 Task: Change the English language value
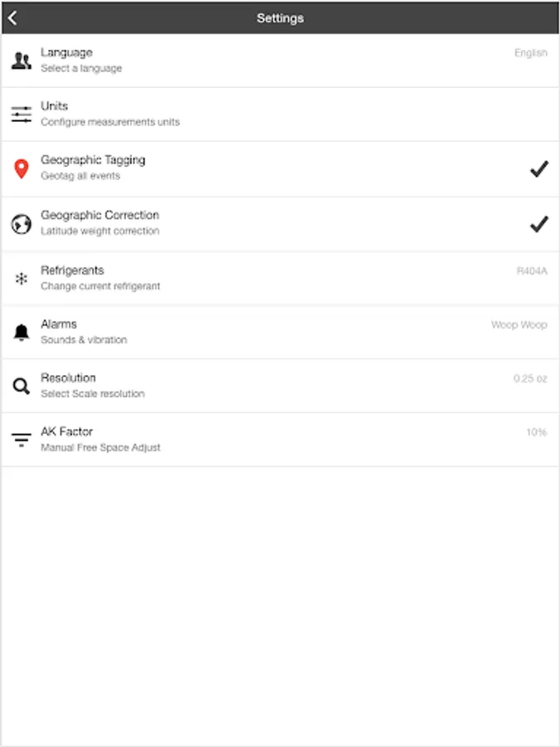pos(530,53)
